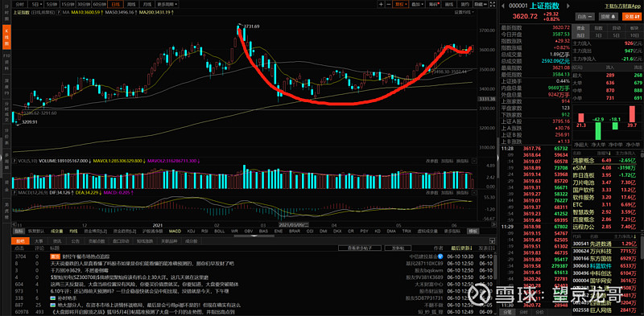Open 分时图 in left sidebar
Screen dimensions: 644x316
click(x=6, y=13)
